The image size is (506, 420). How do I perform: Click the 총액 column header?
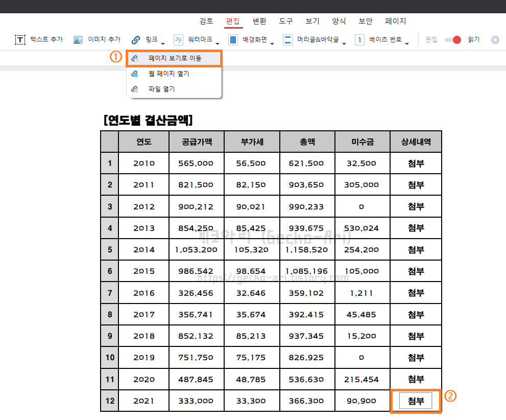tap(307, 142)
